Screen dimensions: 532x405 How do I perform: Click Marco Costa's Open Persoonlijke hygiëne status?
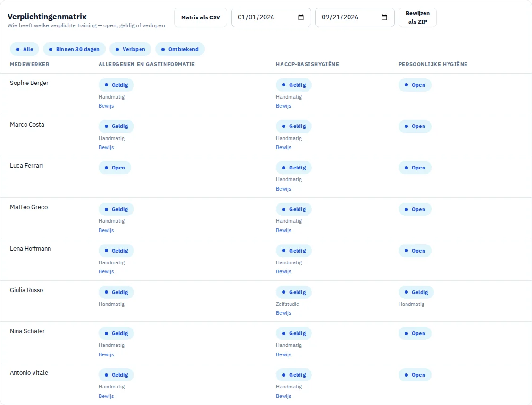pyautogui.click(x=415, y=127)
